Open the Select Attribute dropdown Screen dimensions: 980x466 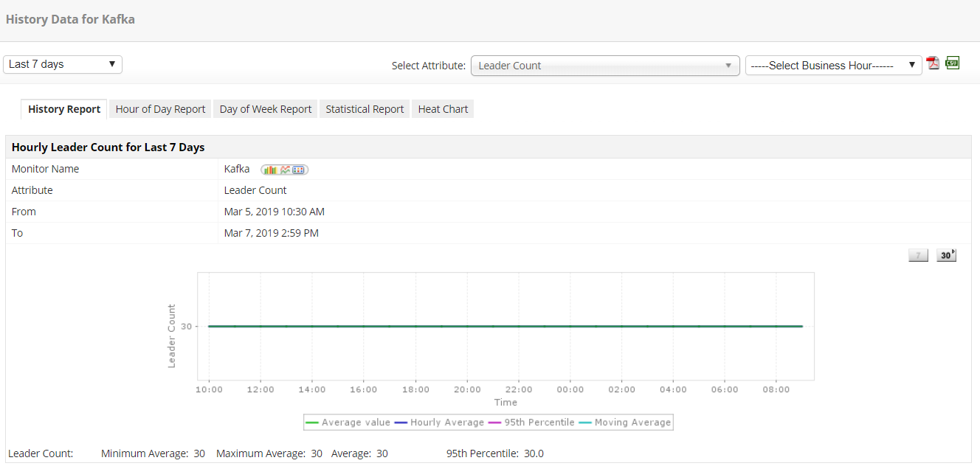coord(605,66)
